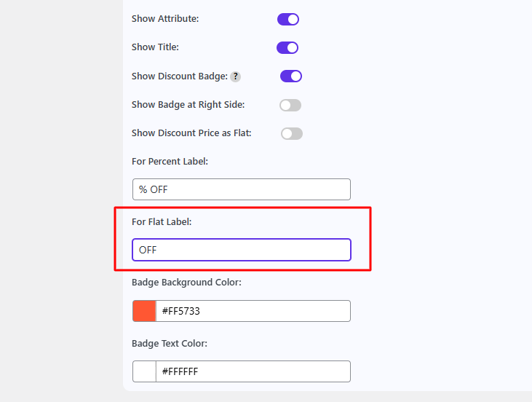Screen dimensions: 532x402
Task: Select the #FFFFFF hex value field
Action: tap(253, 371)
